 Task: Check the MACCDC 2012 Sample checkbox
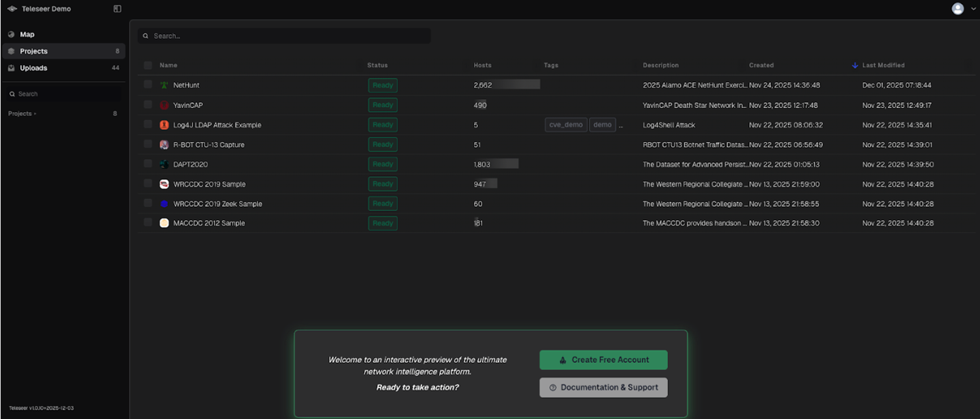148,223
